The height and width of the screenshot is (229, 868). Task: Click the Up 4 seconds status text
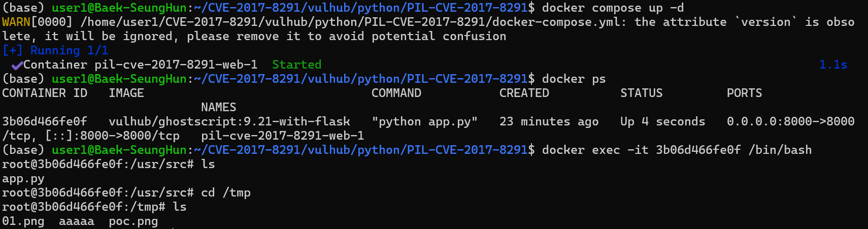663,122
